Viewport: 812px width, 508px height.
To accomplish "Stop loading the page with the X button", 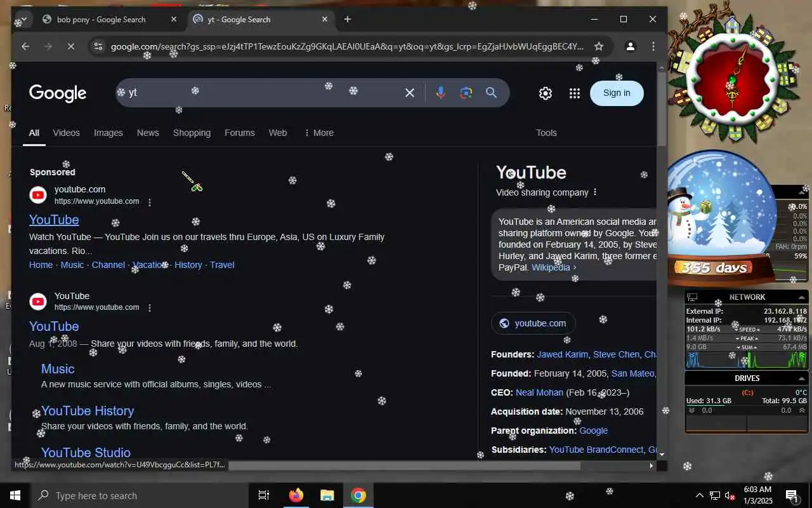I will tap(71, 46).
